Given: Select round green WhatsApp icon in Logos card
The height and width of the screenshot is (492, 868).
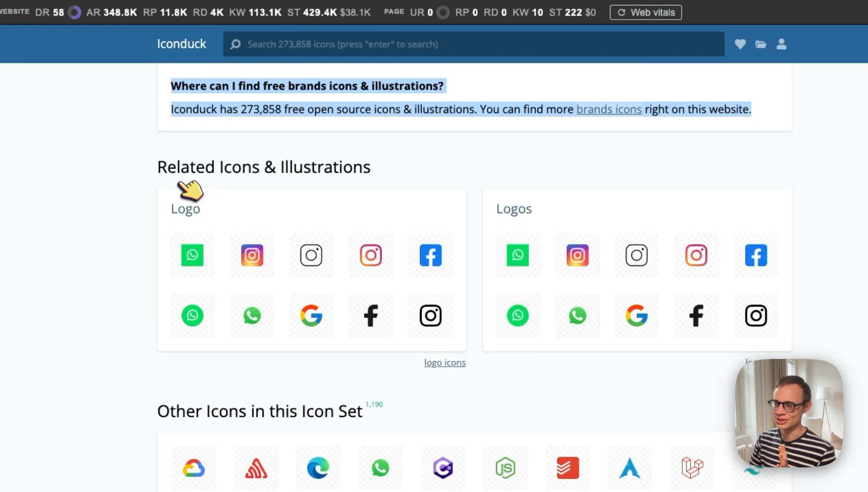Looking at the screenshot, I should pyautogui.click(x=518, y=315).
